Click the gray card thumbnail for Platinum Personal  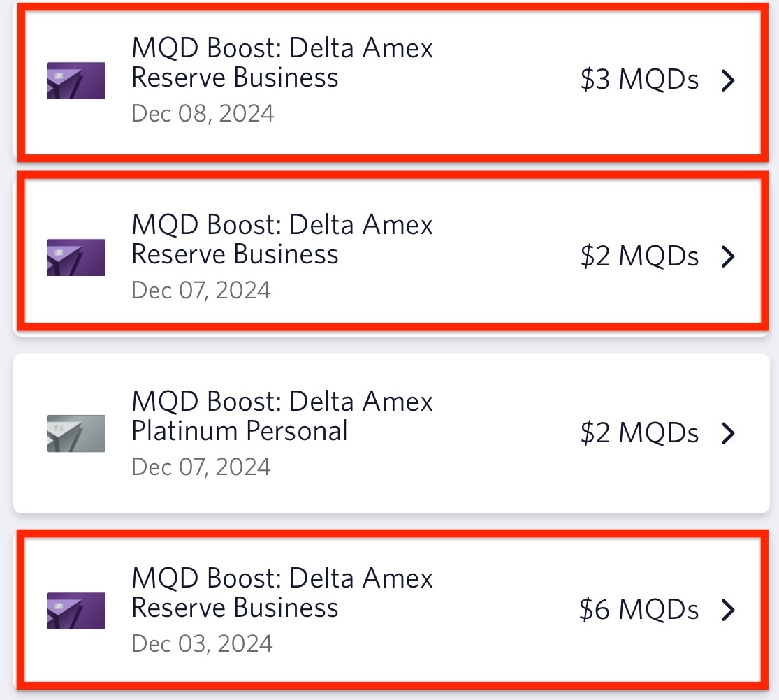click(x=75, y=433)
